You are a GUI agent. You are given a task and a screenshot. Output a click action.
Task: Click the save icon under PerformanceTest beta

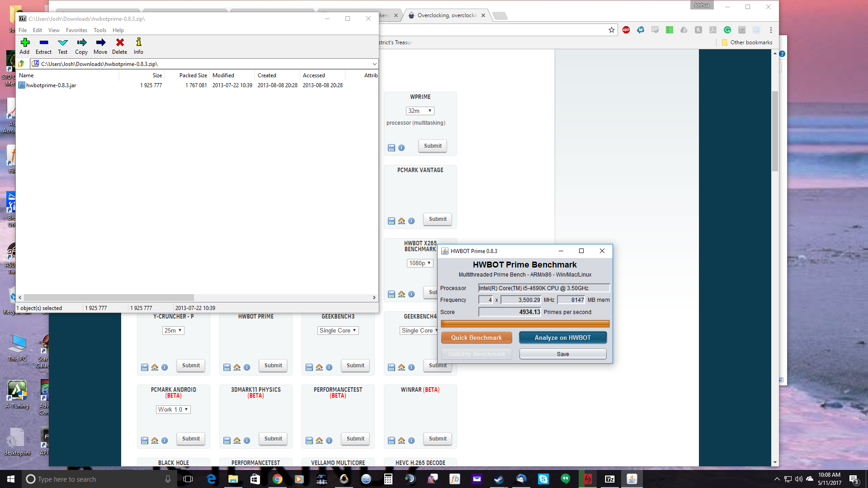click(309, 441)
